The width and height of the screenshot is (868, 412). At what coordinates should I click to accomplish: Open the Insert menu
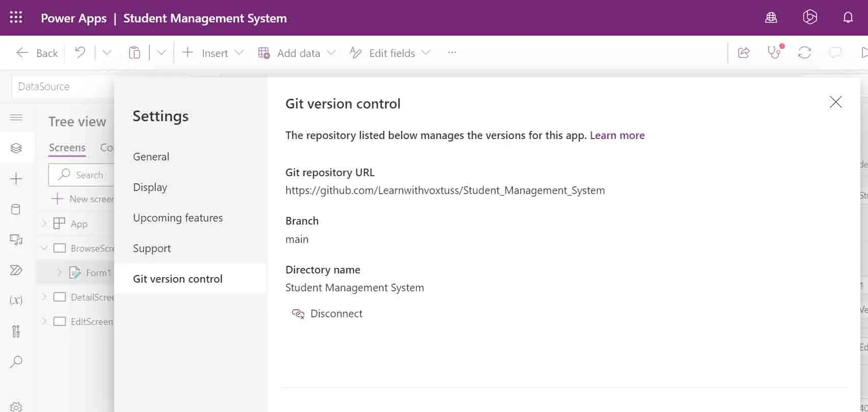pos(213,53)
